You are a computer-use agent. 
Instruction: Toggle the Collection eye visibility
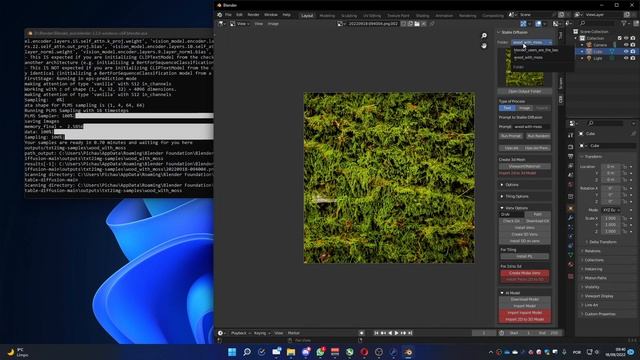point(626,38)
